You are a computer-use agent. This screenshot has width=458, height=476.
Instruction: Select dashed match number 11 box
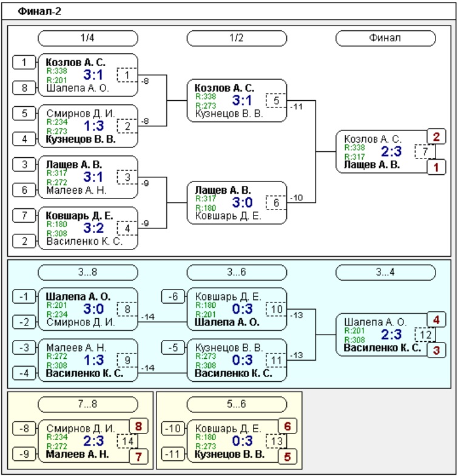(x=276, y=360)
